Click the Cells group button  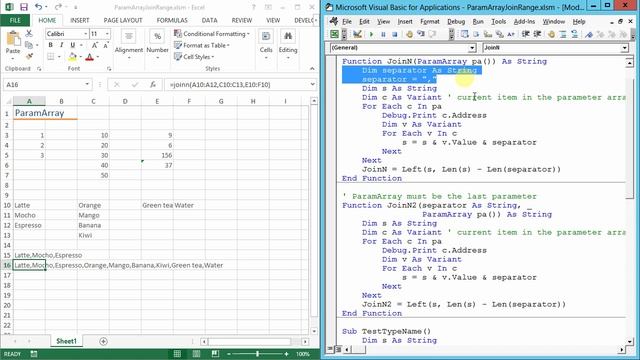point(266,45)
